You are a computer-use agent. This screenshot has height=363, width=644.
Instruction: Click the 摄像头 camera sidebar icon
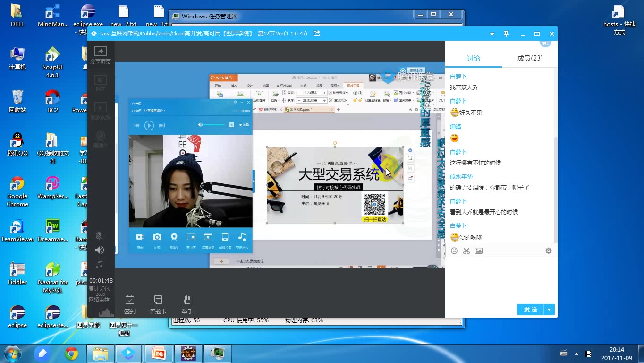[x=100, y=139]
